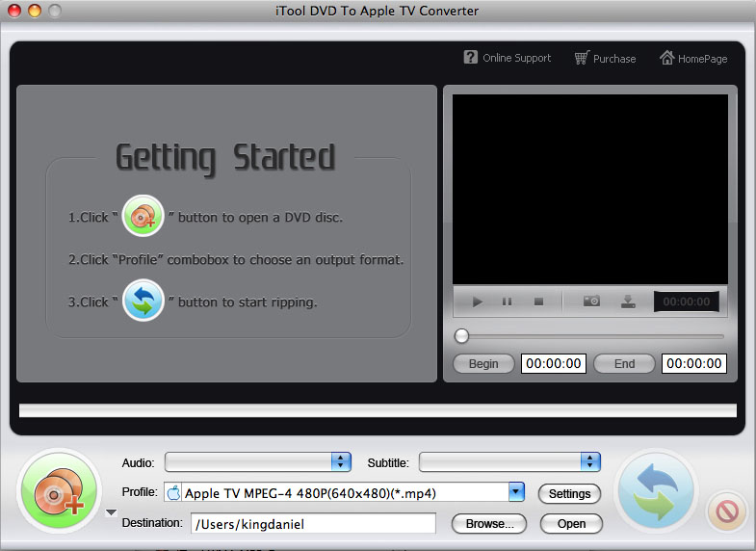This screenshot has width=756, height=551.
Task: Click the red stop conversion icon
Action: pos(727,512)
